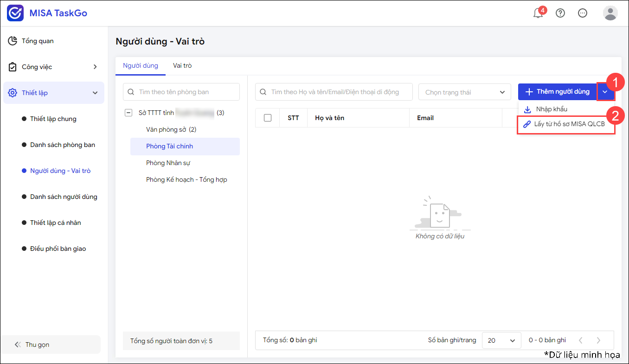629x364 pixels.
Task: Open the more options ellipsis icon
Action: (583, 13)
